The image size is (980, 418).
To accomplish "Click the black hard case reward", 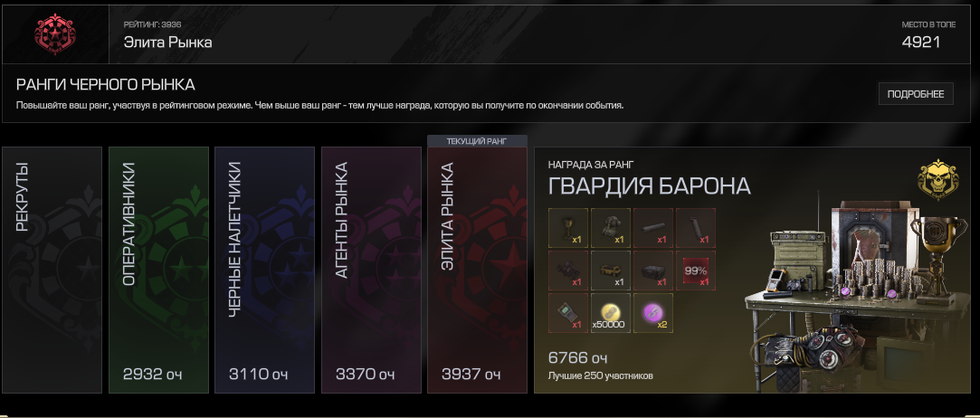I will 653,271.
